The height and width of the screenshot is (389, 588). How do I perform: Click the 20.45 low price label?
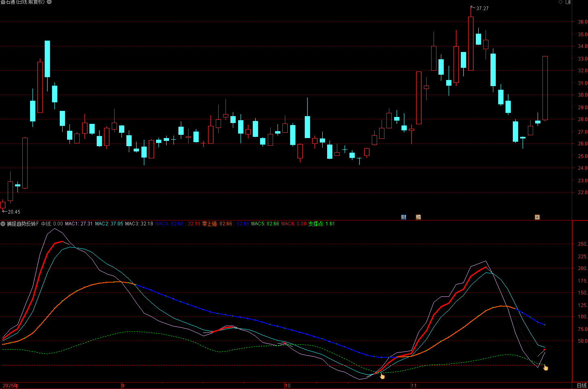click(x=14, y=212)
